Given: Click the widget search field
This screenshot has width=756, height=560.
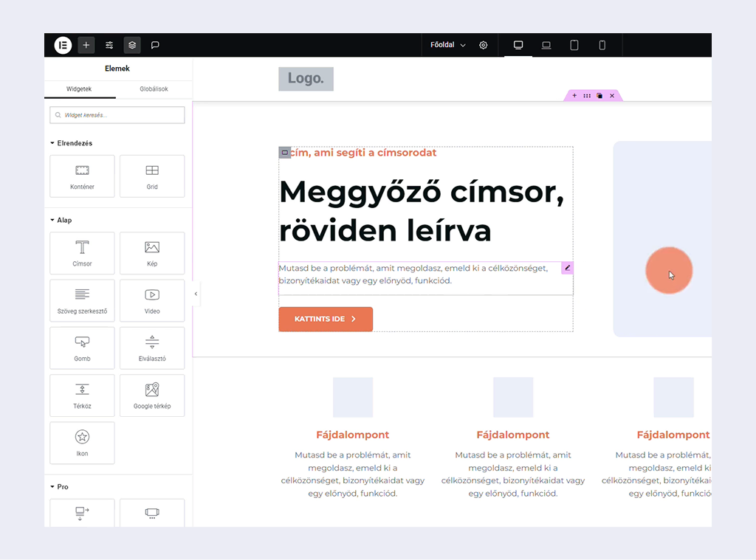Looking at the screenshot, I should click(117, 115).
